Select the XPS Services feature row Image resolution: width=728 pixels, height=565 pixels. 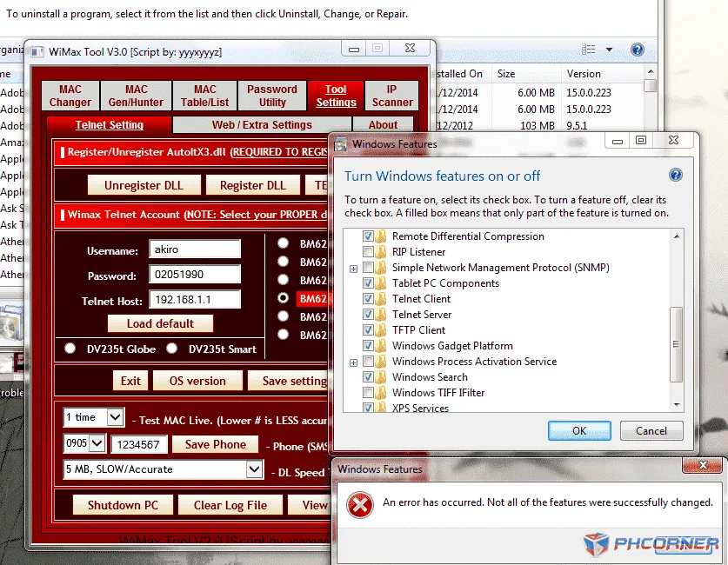tap(420, 408)
